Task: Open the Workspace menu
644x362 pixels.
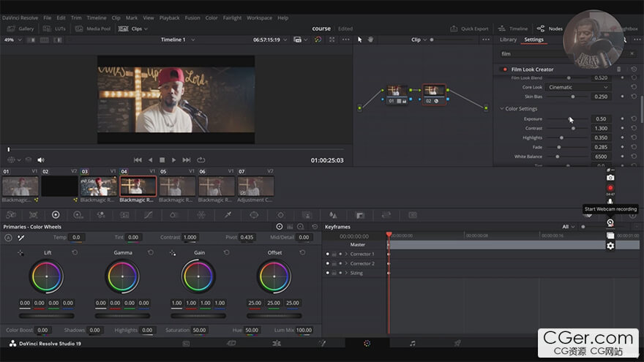Action: pyautogui.click(x=259, y=18)
